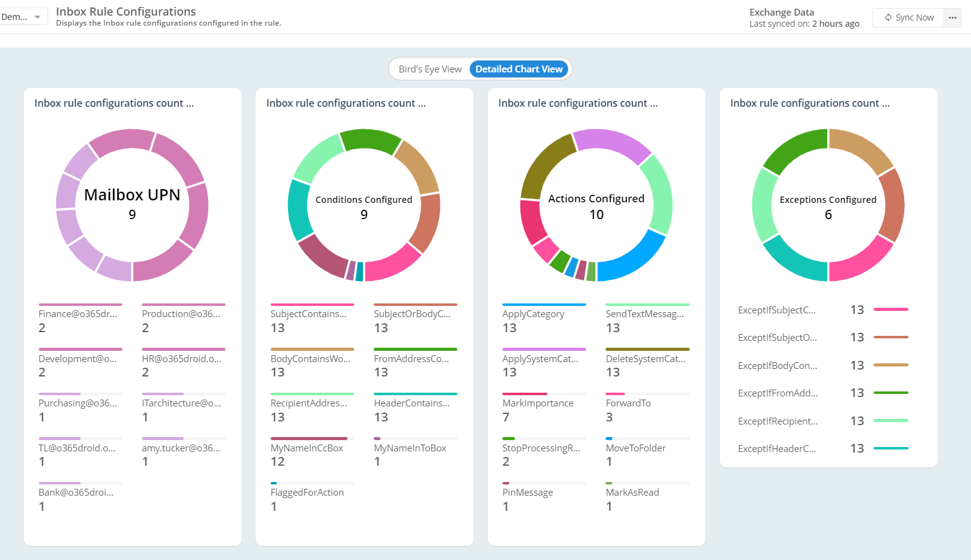Click the Sync Now refresh icon

[x=888, y=17]
